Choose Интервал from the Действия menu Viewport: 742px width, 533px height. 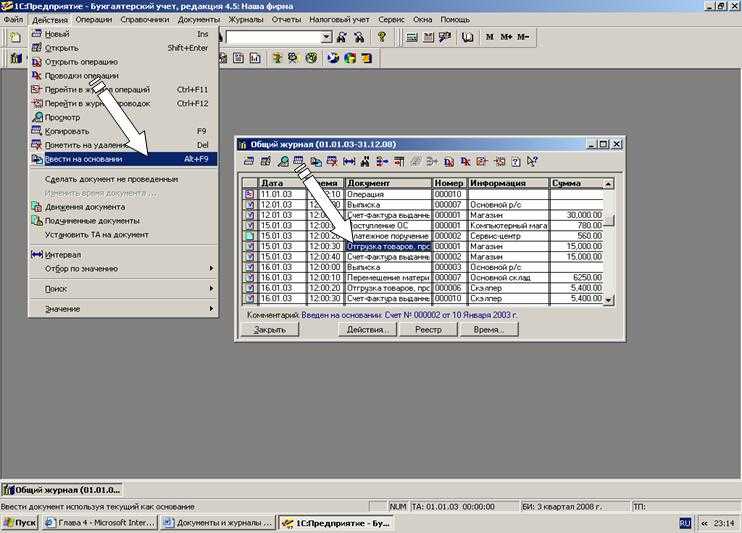123,255
